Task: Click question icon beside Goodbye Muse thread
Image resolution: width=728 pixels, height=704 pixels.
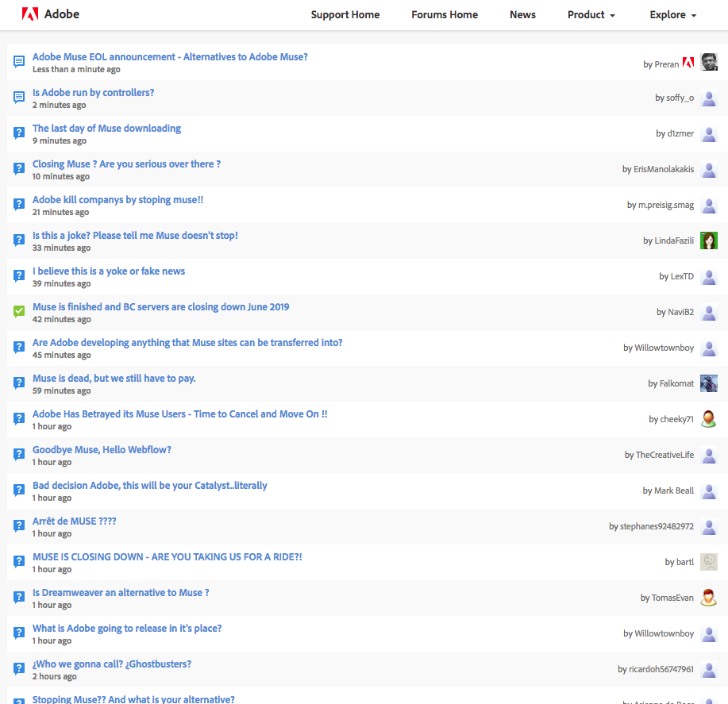Action: [x=19, y=455]
